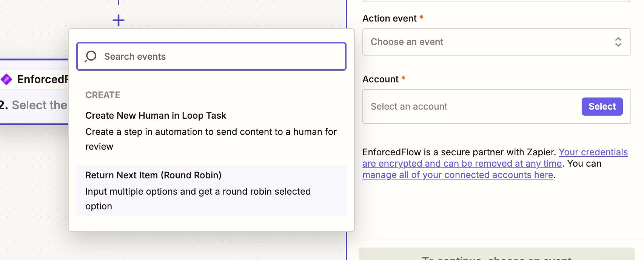Click the CREATE section heading
The image size is (644, 260).
click(x=103, y=95)
